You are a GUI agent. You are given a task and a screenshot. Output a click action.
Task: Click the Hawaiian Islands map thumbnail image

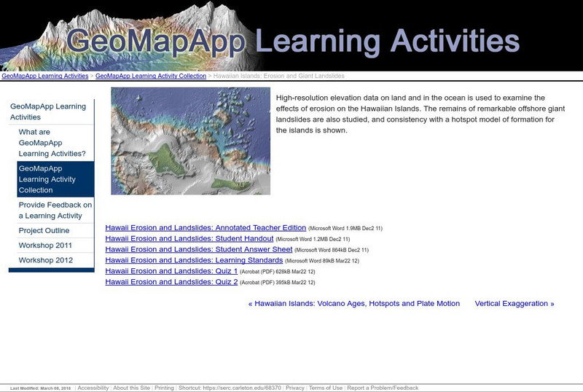[x=191, y=141]
